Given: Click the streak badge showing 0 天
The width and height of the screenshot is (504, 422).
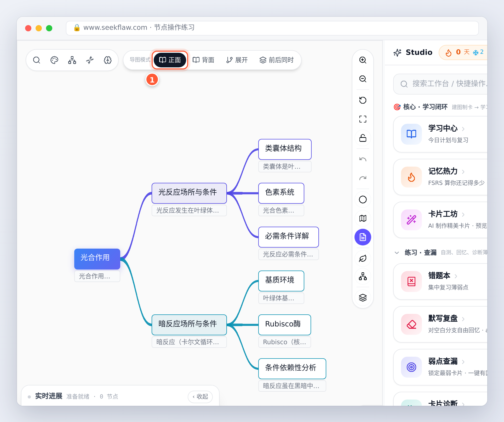Looking at the screenshot, I should (x=463, y=52).
